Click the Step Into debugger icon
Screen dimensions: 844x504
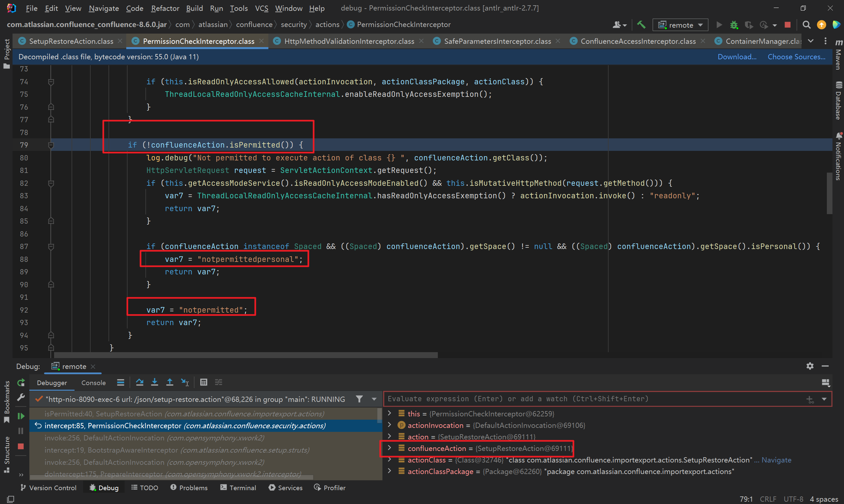(x=155, y=382)
